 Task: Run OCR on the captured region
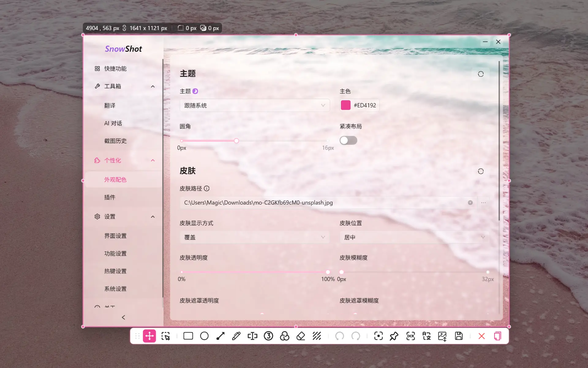point(410,336)
